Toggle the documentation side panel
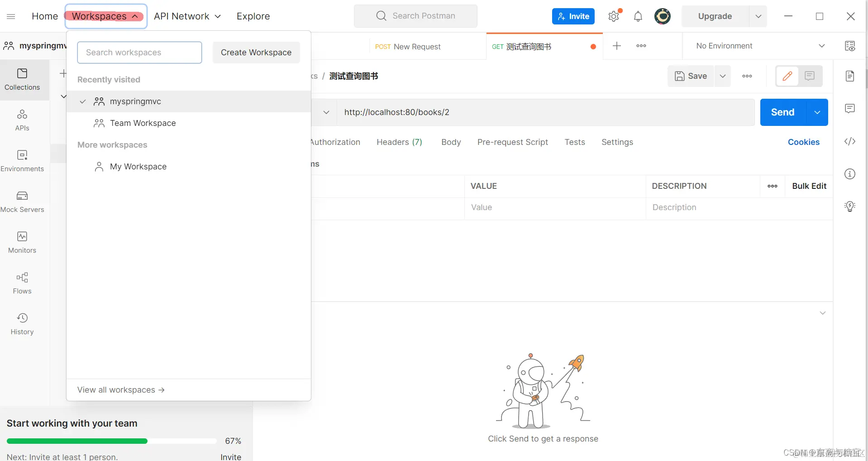The height and width of the screenshot is (461, 868). [850, 76]
